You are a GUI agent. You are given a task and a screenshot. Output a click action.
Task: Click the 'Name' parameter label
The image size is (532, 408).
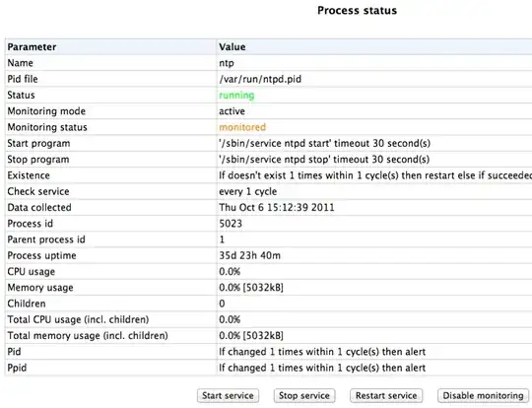pyautogui.click(x=21, y=63)
